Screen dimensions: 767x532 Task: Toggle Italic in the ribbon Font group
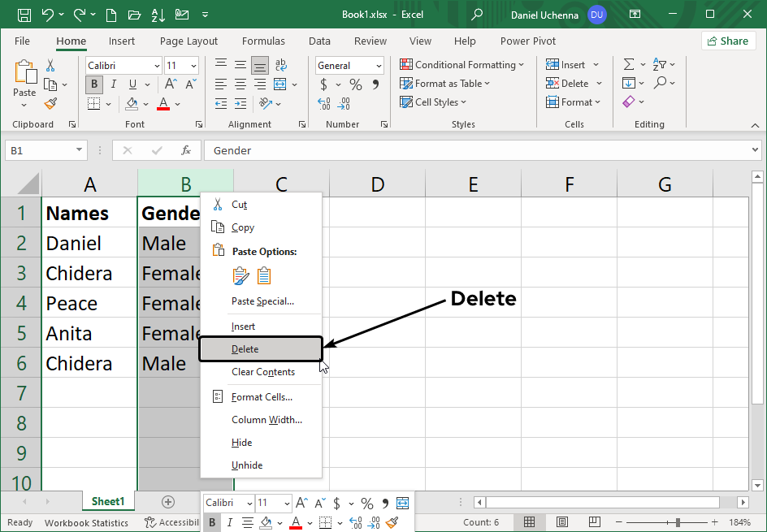coord(113,84)
